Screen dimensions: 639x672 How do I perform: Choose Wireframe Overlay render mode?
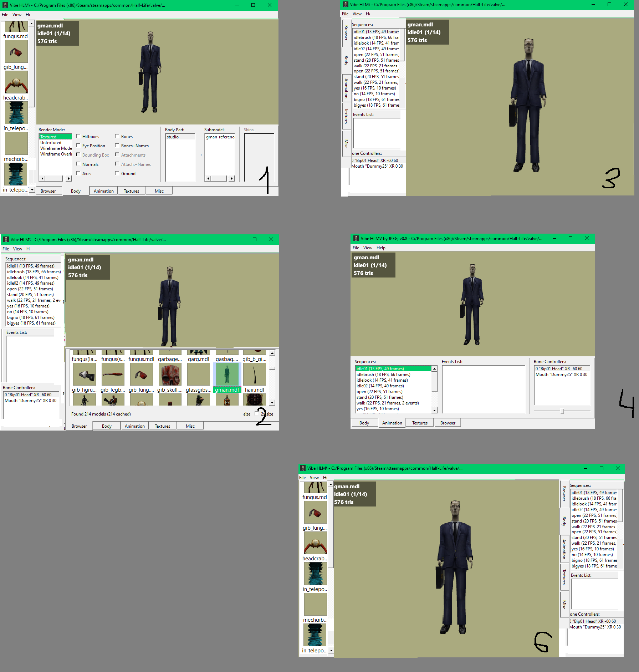tap(56, 154)
